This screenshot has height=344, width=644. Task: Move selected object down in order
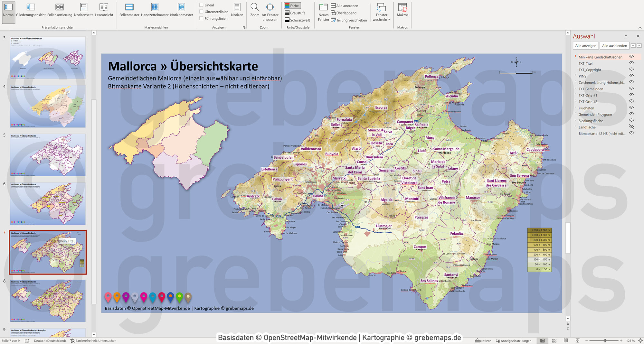tap(639, 46)
